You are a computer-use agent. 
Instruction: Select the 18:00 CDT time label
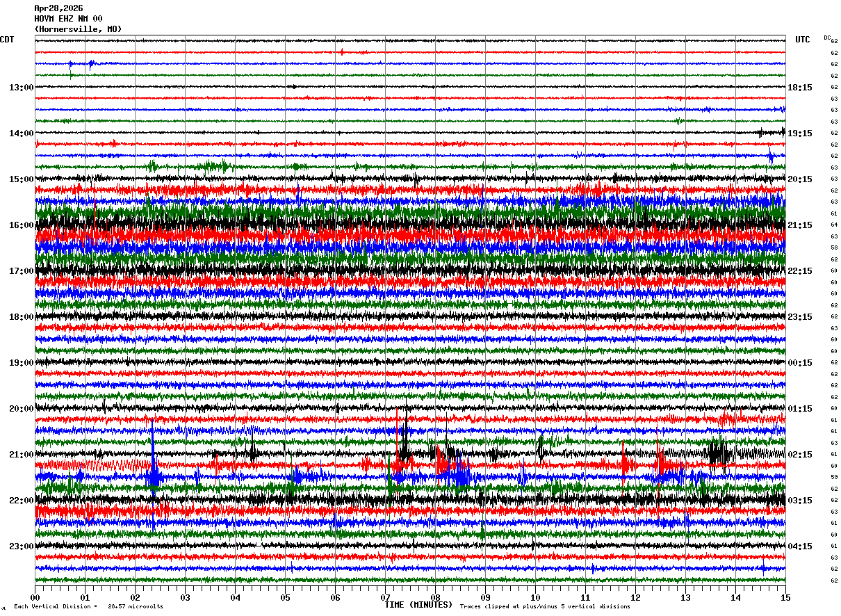[x=22, y=317]
